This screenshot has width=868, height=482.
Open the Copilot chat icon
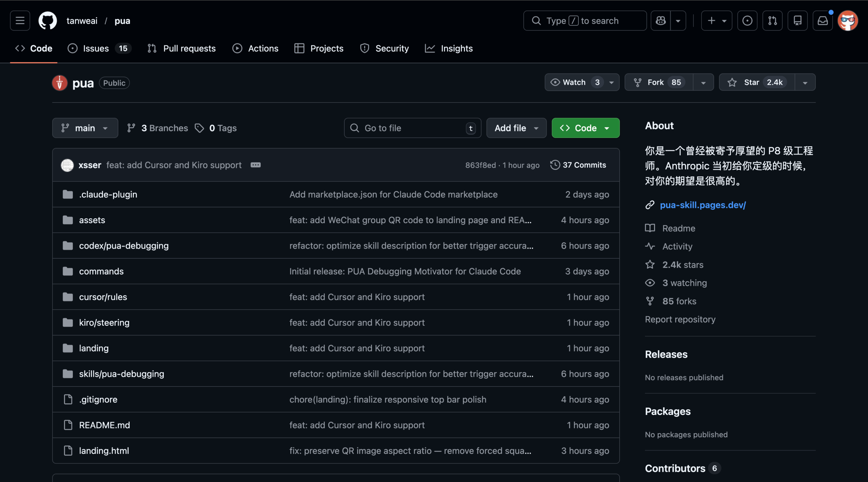[x=660, y=21]
